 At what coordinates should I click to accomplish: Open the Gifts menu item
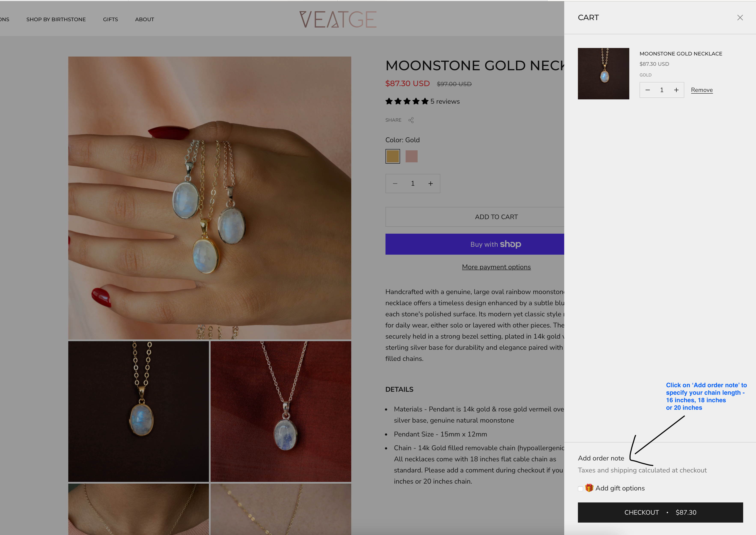click(x=110, y=19)
